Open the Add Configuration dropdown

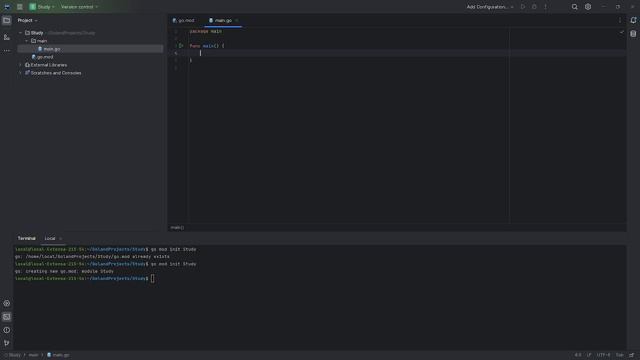[x=490, y=7]
